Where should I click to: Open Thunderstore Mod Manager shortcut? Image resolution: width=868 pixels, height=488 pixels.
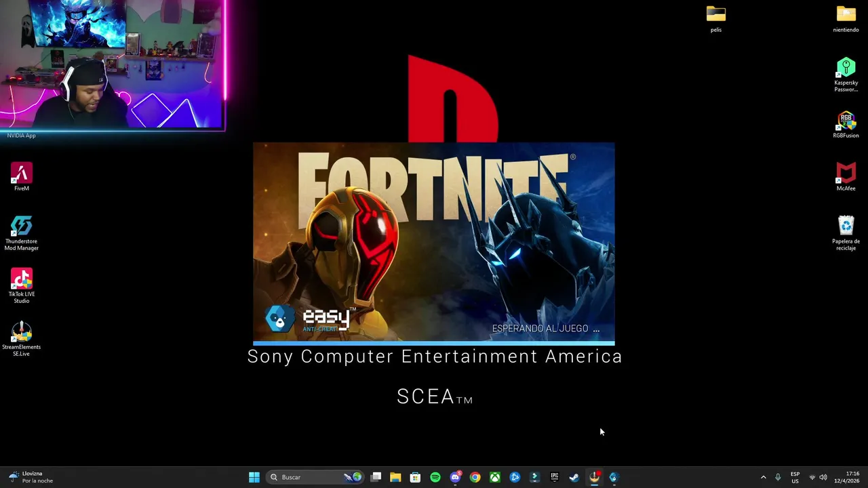(x=22, y=233)
